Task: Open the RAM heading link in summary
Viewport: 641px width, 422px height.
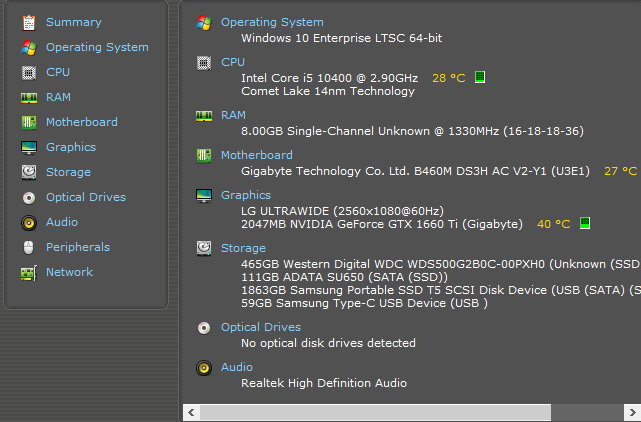Action: point(233,115)
